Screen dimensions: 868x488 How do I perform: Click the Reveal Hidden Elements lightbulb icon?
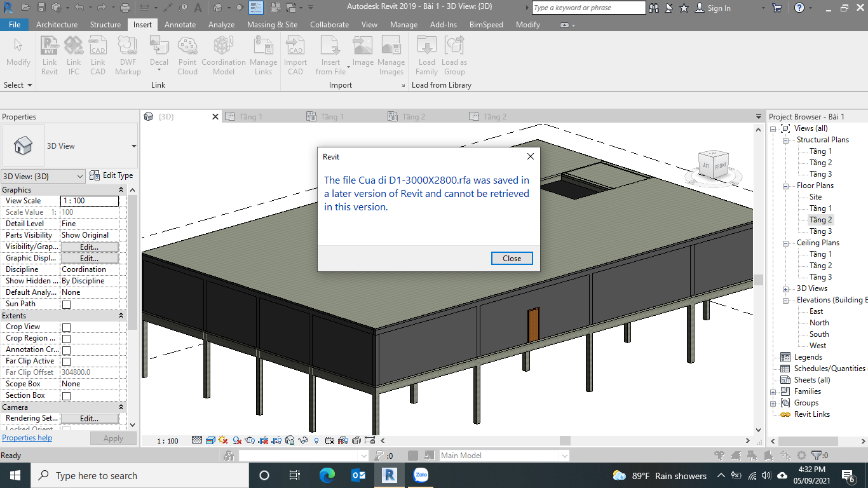point(316,440)
